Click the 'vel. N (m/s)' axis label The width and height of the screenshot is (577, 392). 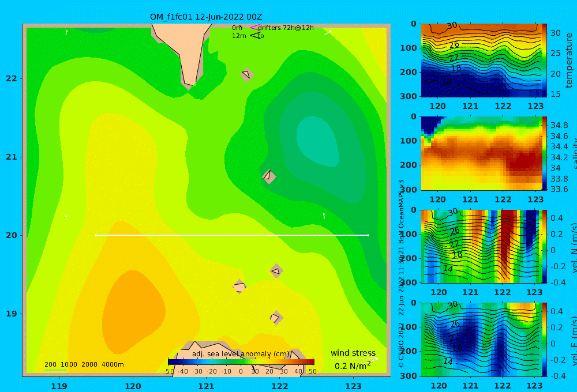click(574, 247)
